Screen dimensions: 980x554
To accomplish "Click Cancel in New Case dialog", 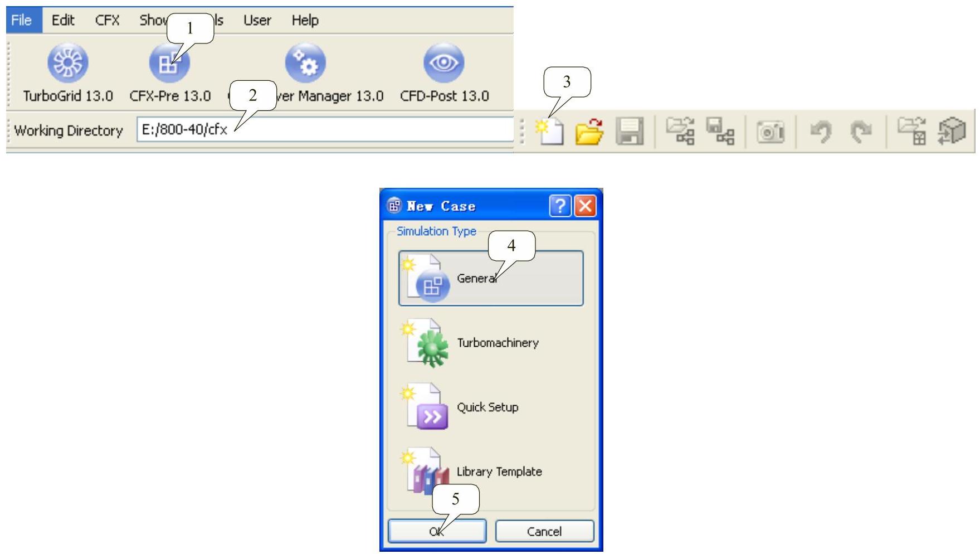I will coord(544,531).
